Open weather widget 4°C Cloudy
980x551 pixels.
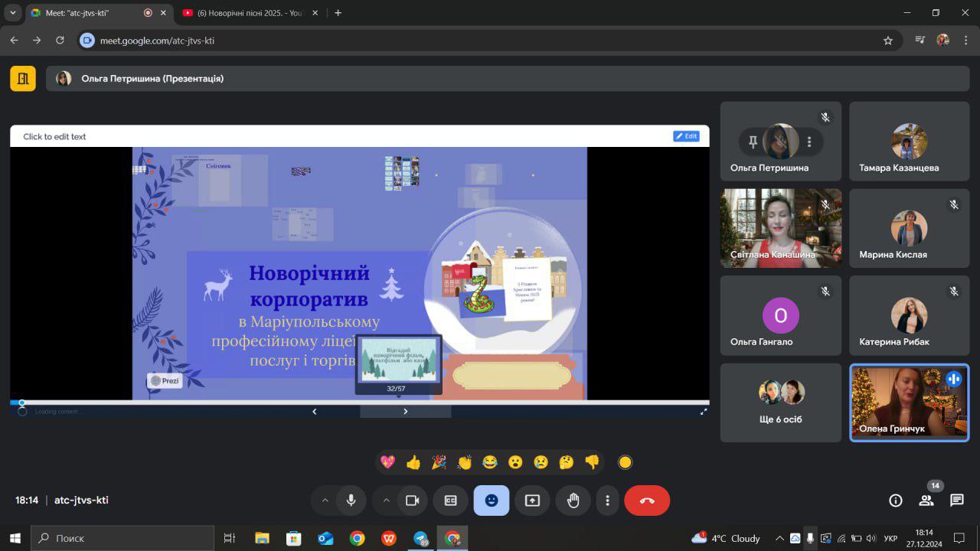tap(726, 538)
